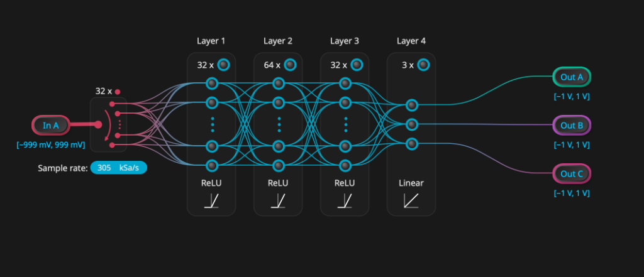Click the Layer 3 ReLU activation icon
The width and height of the screenshot is (644, 277).
[345, 200]
